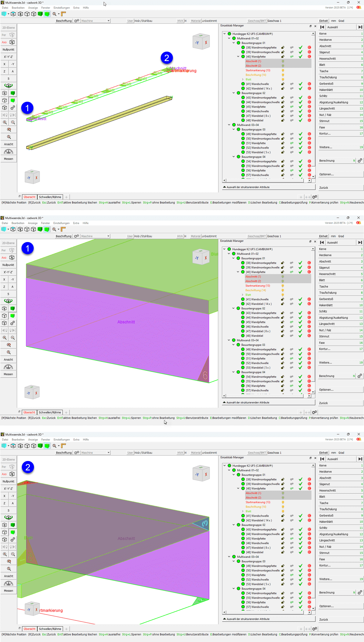The height and width of the screenshot is (642, 364).
Task: Click Beschriftung gear settings icon in top window
Action: coord(76,21)
